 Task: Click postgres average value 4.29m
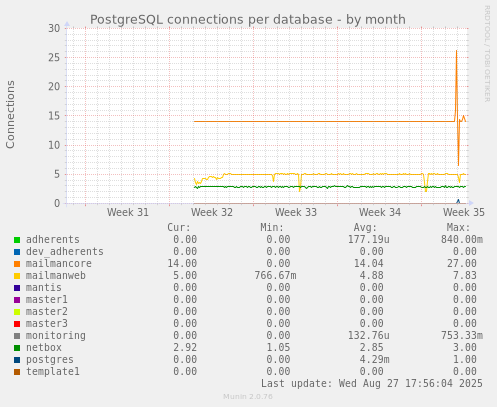(x=375, y=359)
